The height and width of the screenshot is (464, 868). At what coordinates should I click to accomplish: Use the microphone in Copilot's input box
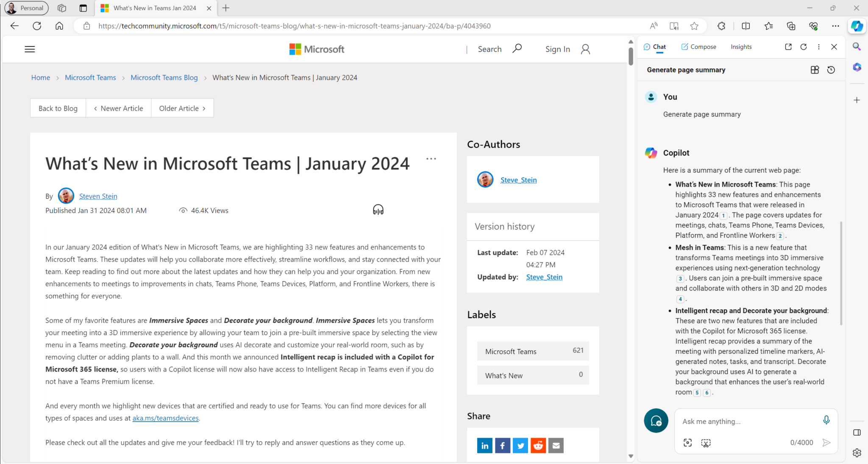(x=826, y=420)
